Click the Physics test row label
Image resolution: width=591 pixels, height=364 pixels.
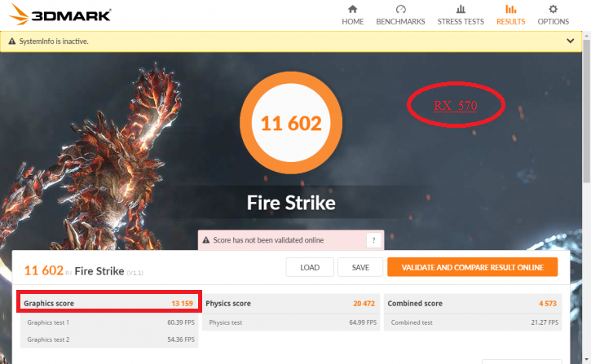225,322
